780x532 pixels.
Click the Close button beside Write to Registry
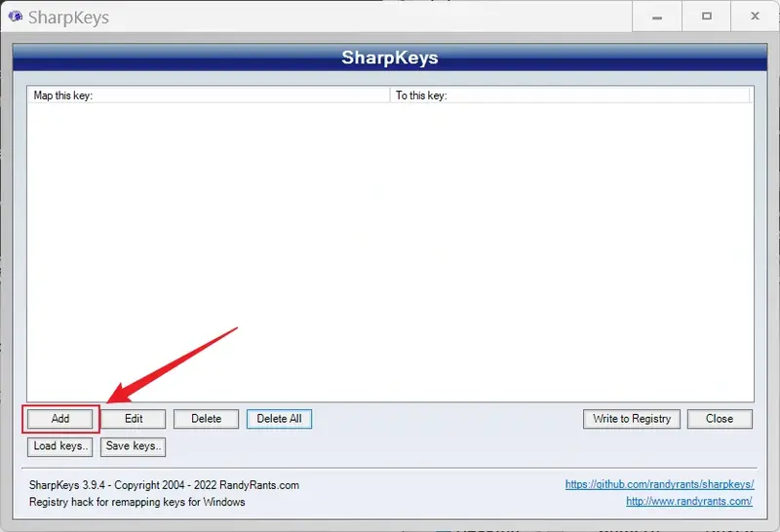pyautogui.click(x=720, y=419)
